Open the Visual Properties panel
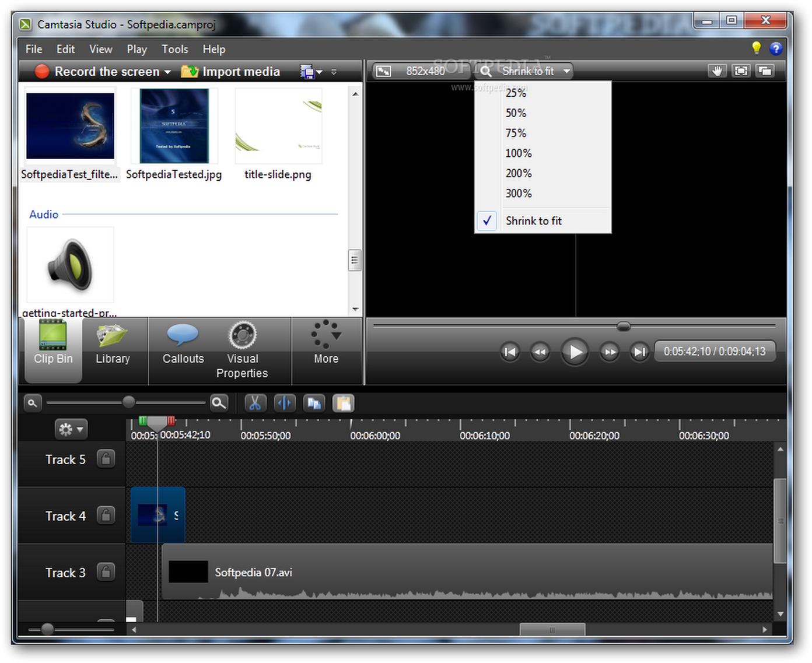This screenshot has width=812, height=663. click(242, 350)
